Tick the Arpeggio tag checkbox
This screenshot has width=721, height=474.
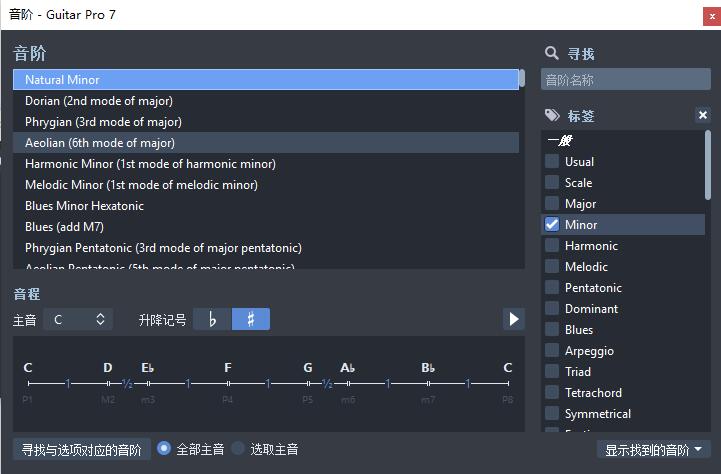click(x=552, y=351)
